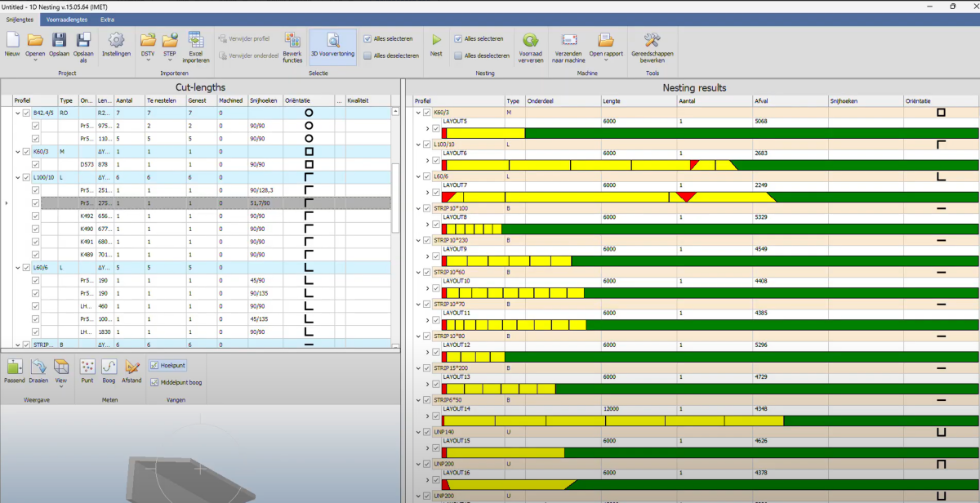Open the DSTV import dropdown arrow
This screenshot has width=980, height=503.
(148, 60)
